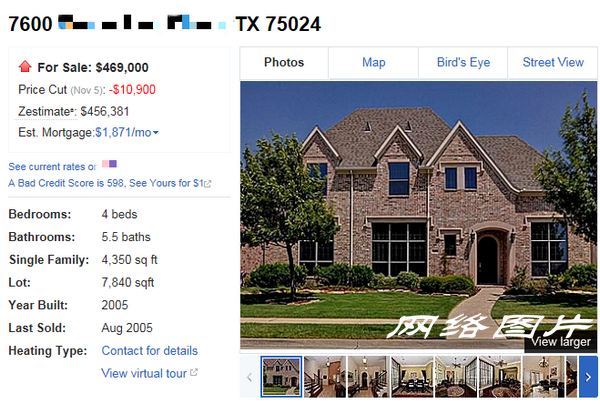Select the second staircase interior thumbnail
Image resolution: width=600 pixels, height=404 pixels.
pos(325,377)
